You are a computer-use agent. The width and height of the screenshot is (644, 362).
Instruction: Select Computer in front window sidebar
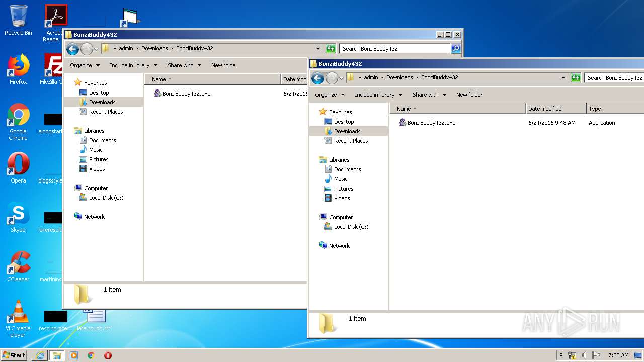pyautogui.click(x=341, y=217)
